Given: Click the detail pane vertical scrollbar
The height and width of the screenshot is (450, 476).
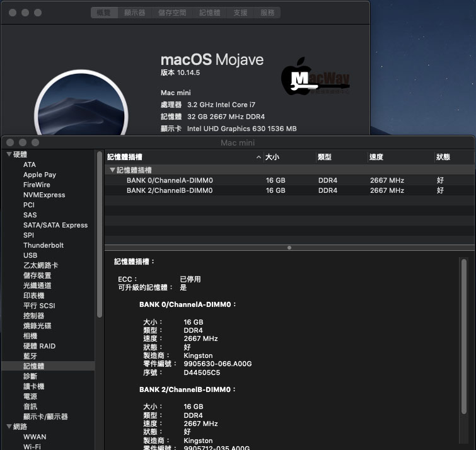Looking at the screenshot, I should 463,336.
